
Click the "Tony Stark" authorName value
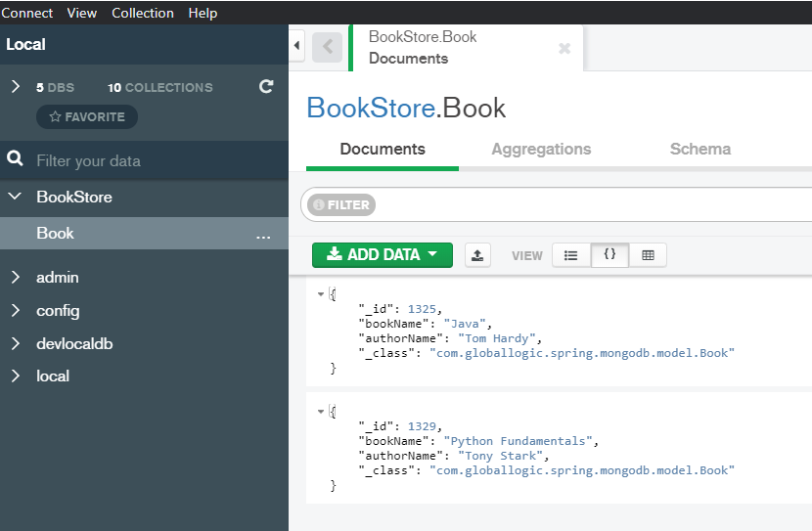[x=500, y=456]
